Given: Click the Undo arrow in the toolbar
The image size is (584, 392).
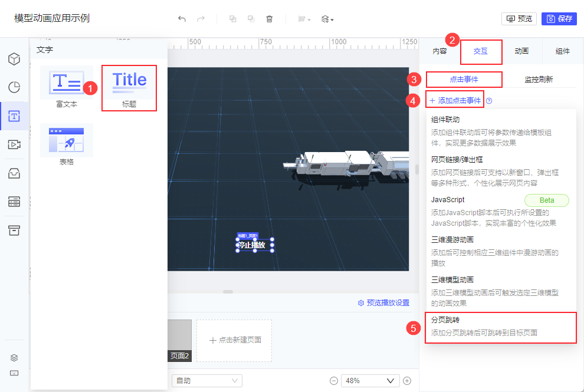Looking at the screenshot, I should click(182, 19).
